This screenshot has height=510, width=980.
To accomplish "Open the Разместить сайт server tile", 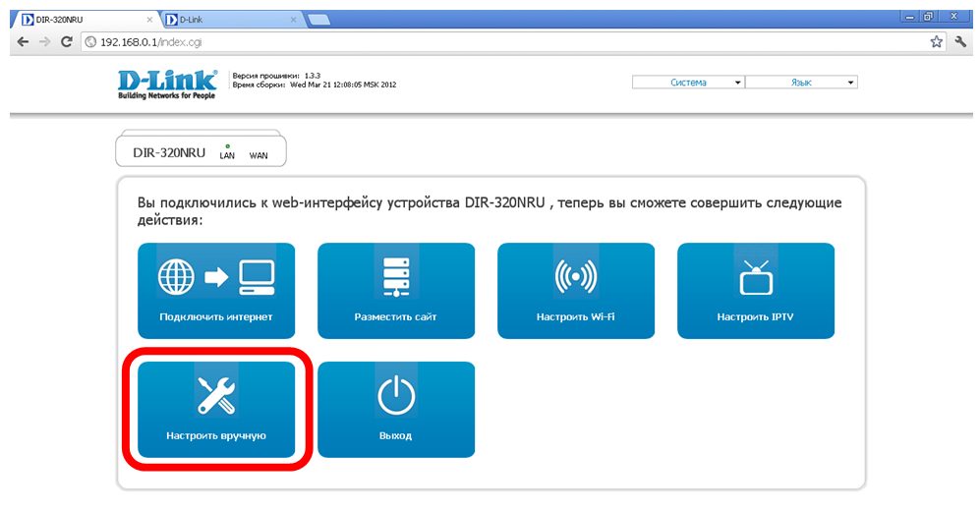I will pyautogui.click(x=395, y=291).
